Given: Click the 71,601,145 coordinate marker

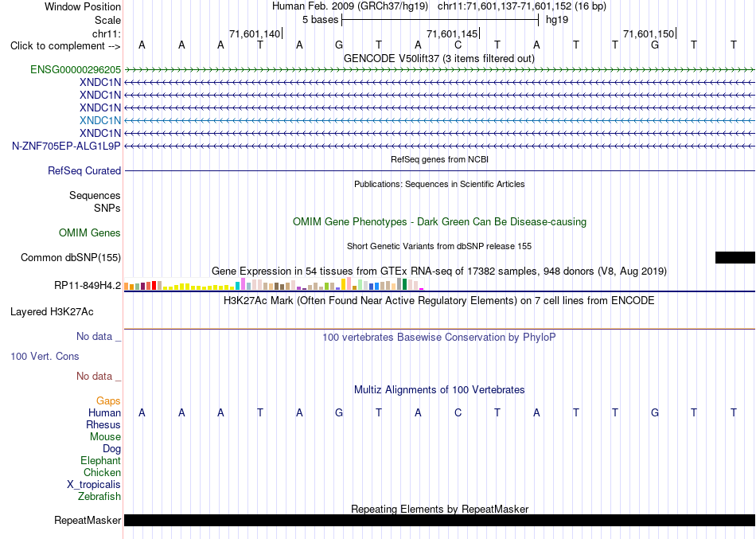Looking at the screenshot, I should click(x=452, y=33).
